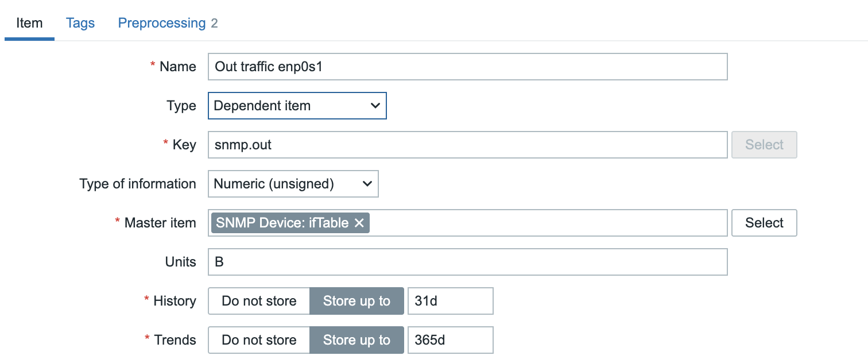Click Store up to for History
The width and height of the screenshot is (868, 363).
[x=356, y=301]
